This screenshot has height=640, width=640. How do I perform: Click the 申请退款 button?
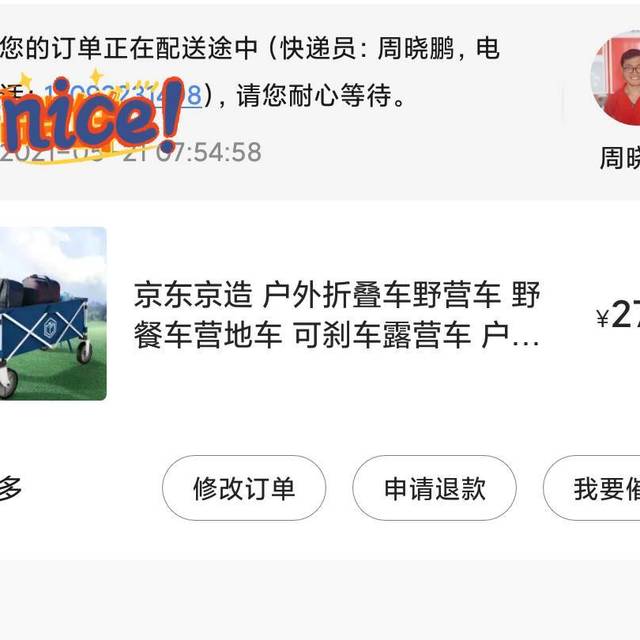pos(435,488)
